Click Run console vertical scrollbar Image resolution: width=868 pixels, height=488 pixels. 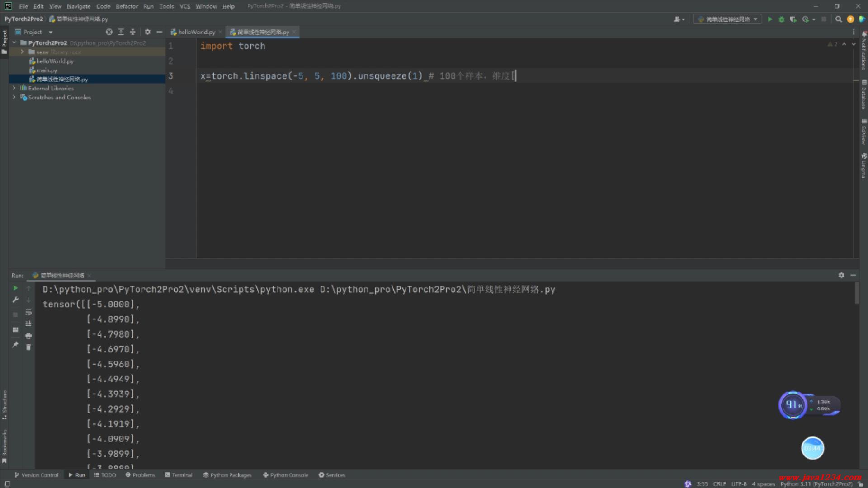point(856,294)
